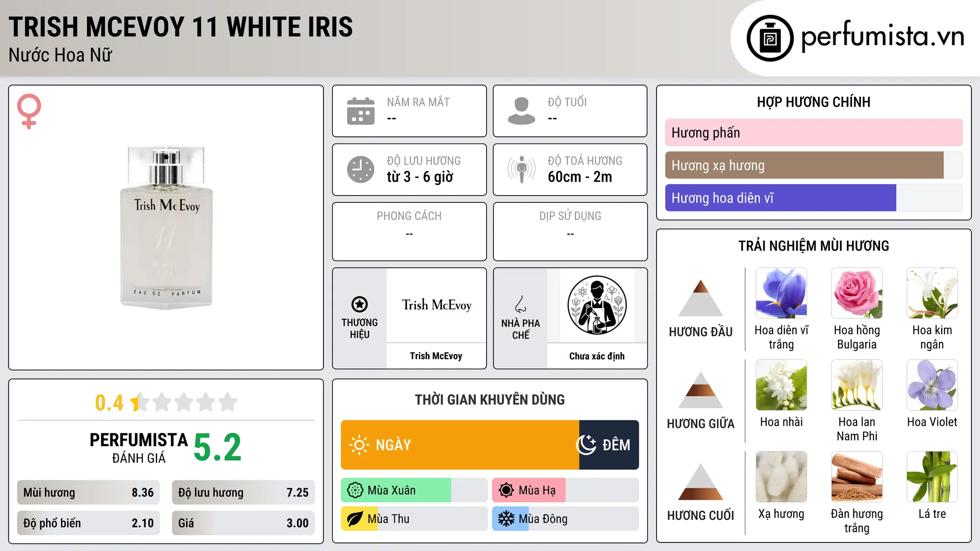Click the Mùa Hạ sun icon

coord(506,490)
